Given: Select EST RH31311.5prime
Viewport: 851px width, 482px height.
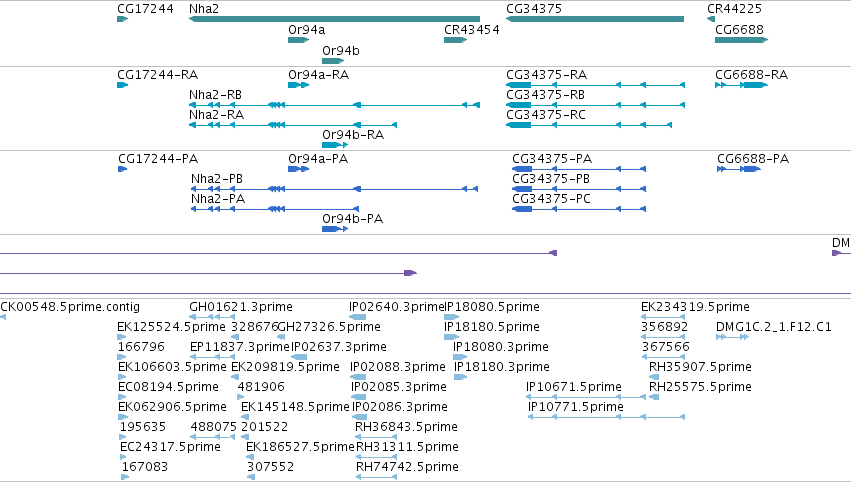Looking at the screenshot, I should [408, 448].
